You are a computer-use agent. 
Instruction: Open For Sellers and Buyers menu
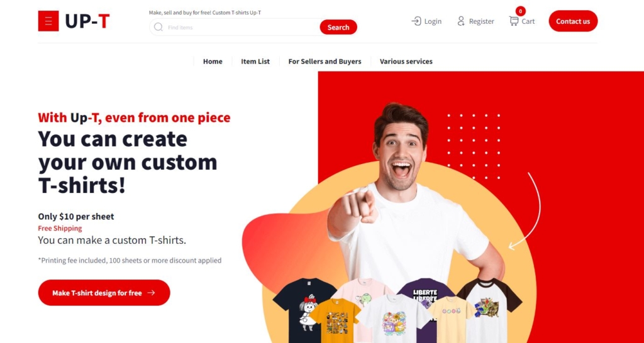pos(325,62)
